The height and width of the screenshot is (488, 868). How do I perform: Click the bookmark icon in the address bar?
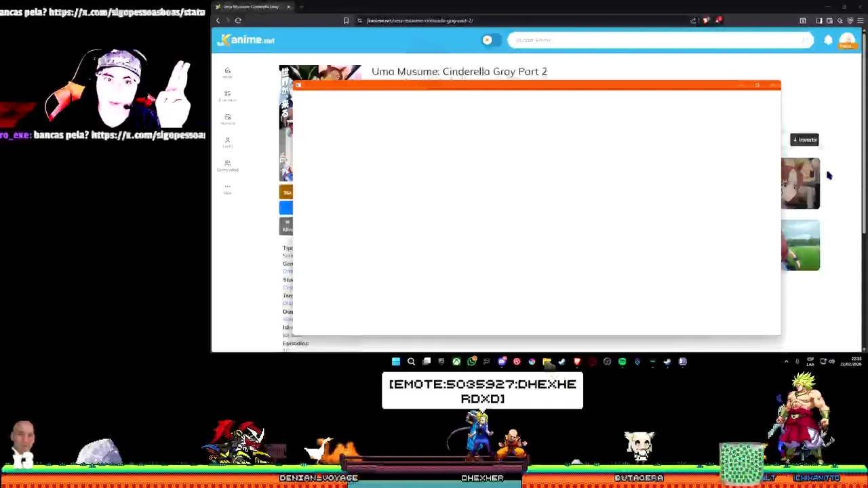coord(346,20)
